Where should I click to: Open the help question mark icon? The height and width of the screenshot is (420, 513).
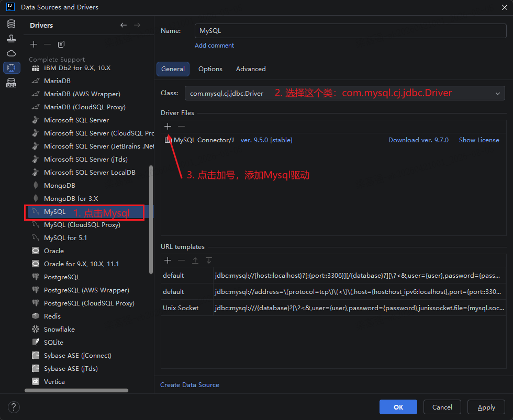pos(14,407)
